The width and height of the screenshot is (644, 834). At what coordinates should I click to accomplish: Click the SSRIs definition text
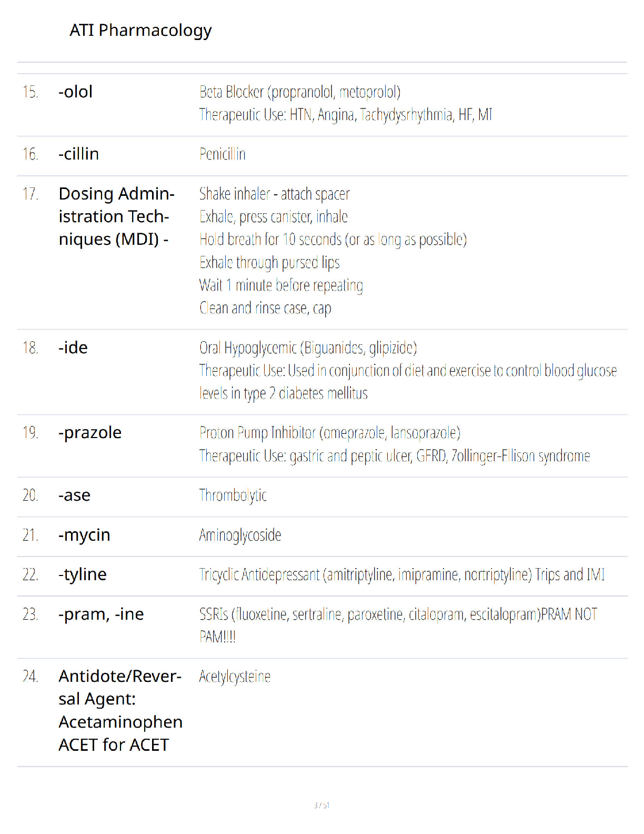[x=398, y=625]
